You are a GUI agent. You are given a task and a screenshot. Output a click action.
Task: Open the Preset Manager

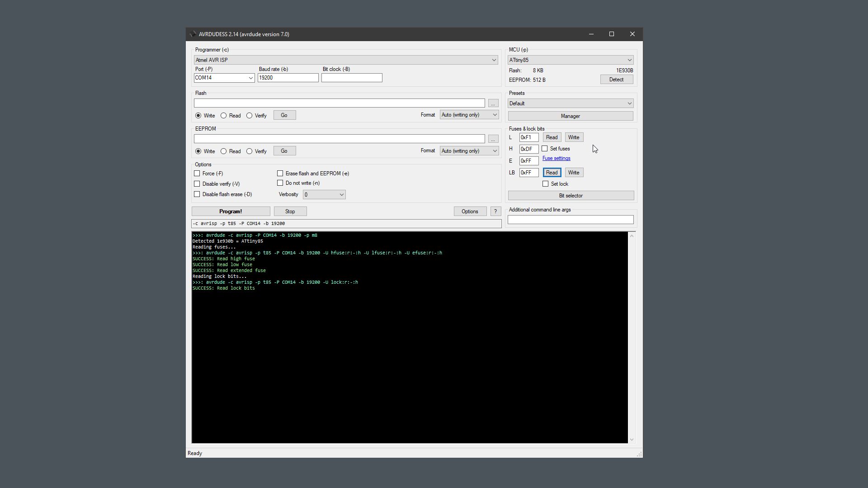click(x=570, y=116)
